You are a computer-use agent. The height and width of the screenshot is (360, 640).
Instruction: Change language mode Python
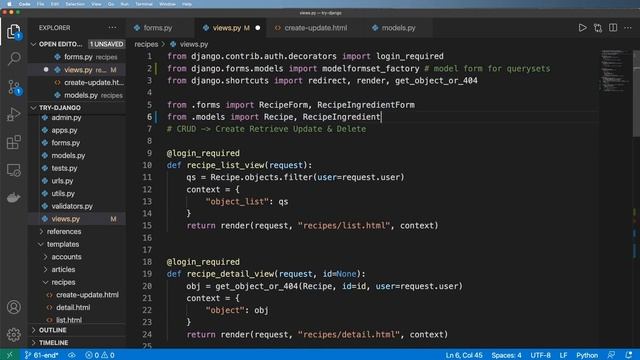[587, 355]
